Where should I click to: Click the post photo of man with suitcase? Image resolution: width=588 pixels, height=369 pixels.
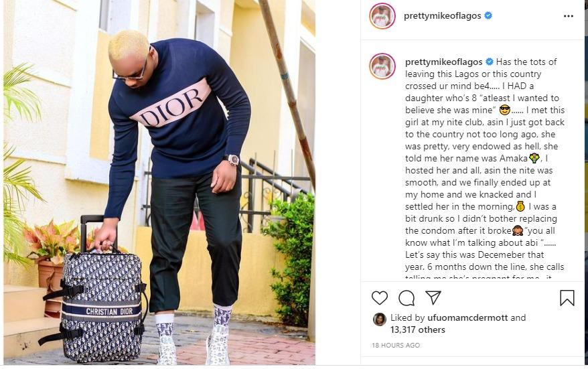[x=159, y=182]
